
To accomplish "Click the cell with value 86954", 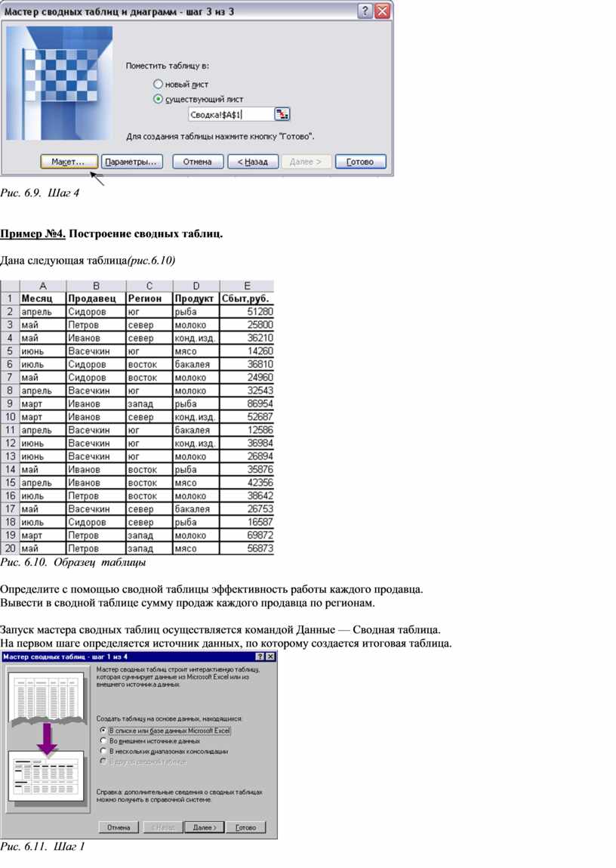I will (x=247, y=403).
